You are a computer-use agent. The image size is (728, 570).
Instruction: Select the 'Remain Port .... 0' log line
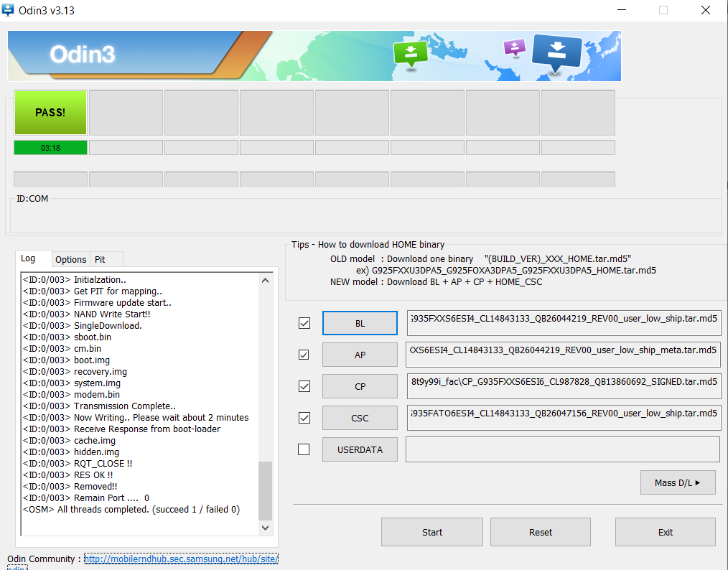[x=86, y=498]
